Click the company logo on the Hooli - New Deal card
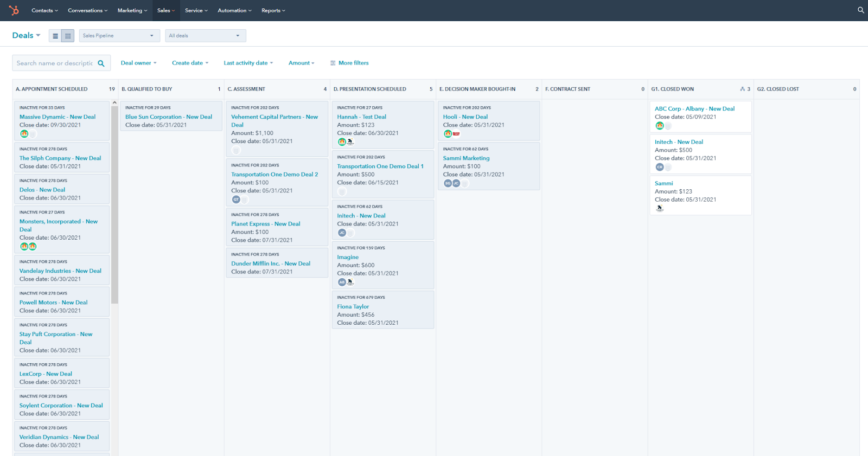The image size is (868, 456). pos(456,134)
